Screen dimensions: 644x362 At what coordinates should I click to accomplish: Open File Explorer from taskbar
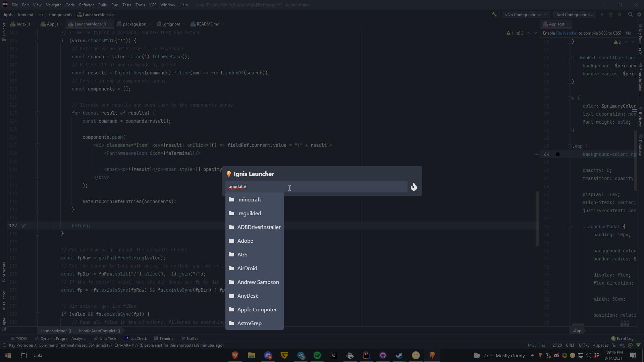click(251, 355)
